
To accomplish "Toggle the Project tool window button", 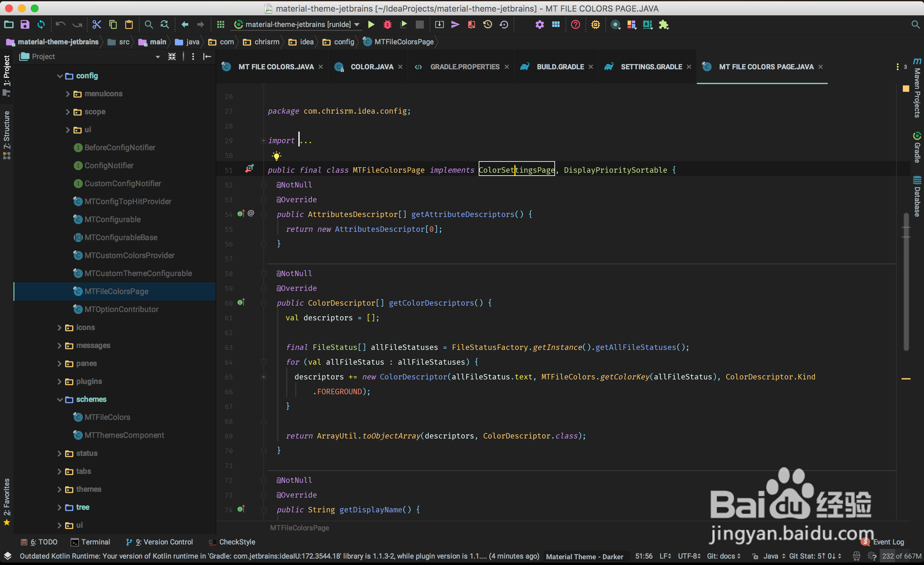I will (x=7, y=75).
